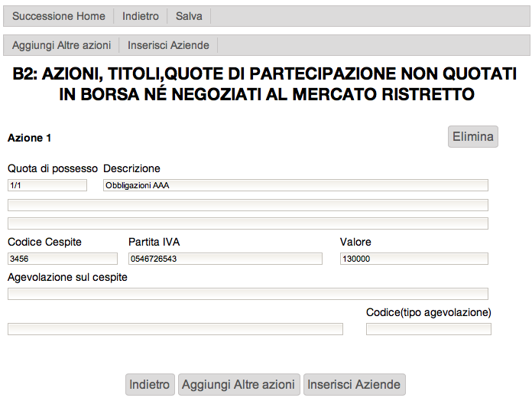Click the B2 AZIONI, TITOLI page heading
Image resolution: width=532 pixels, height=401 pixels.
pyautogui.click(x=266, y=84)
